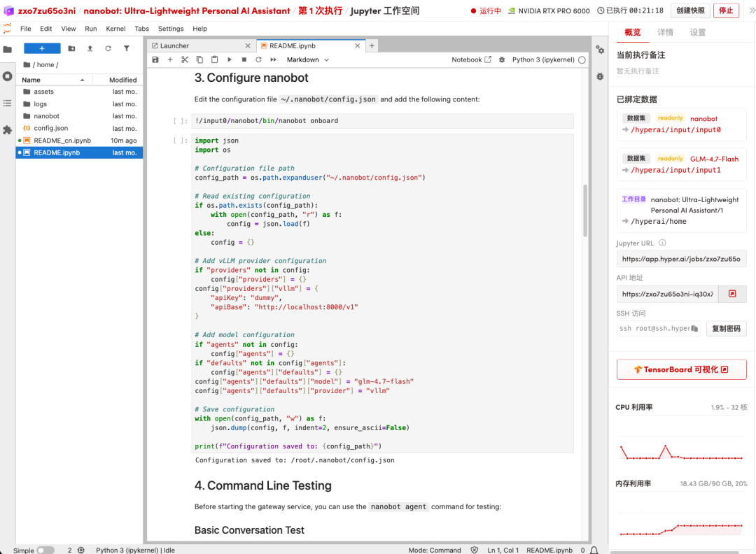Screen dimensions: 756x554
Task: Open the debugger bug icon panel
Action: pos(600,76)
